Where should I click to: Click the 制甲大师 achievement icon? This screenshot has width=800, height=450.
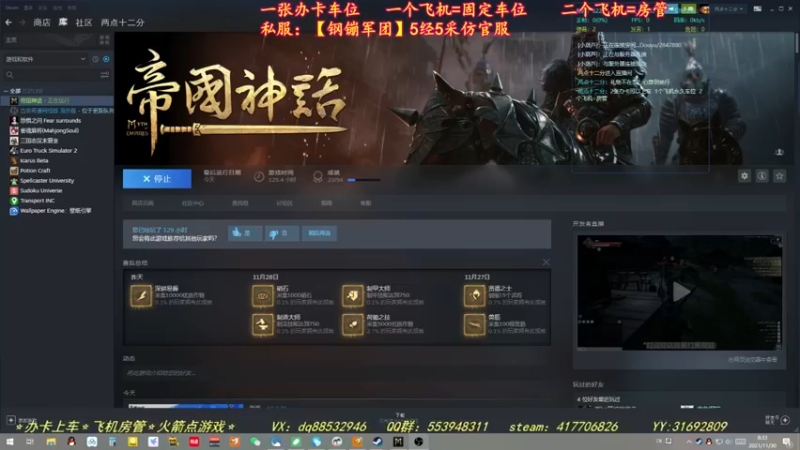pos(353,296)
